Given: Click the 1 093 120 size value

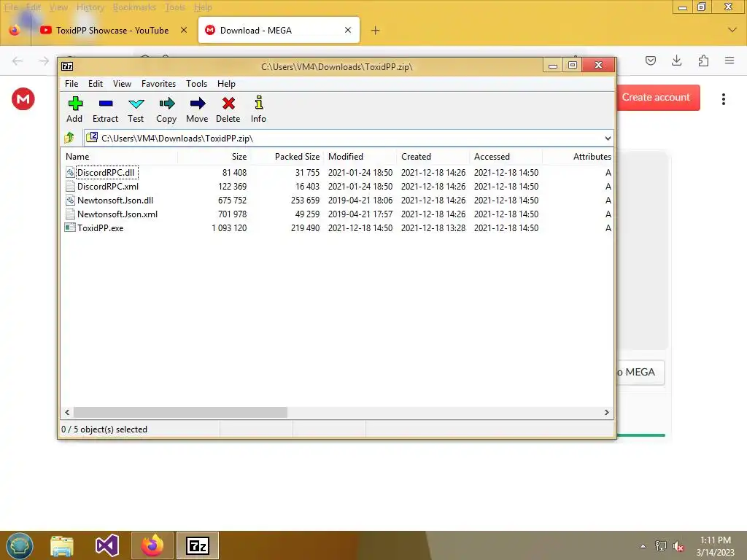Looking at the screenshot, I should coord(229,228).
